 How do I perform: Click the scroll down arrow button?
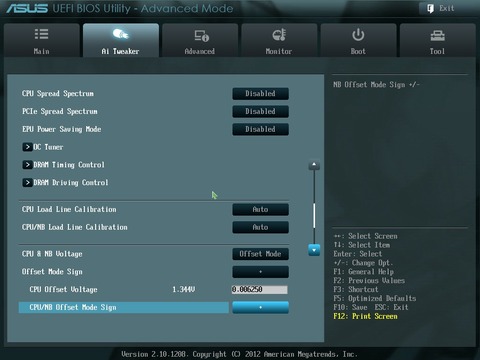314,250
